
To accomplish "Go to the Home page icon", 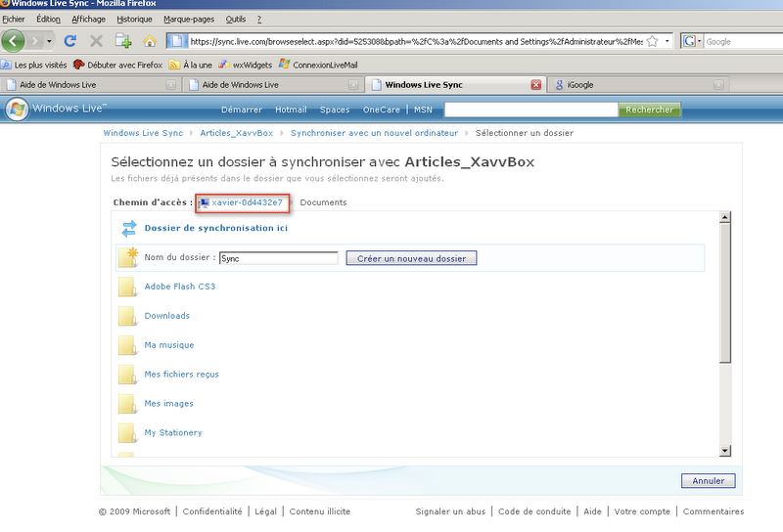I will [150, 41].
